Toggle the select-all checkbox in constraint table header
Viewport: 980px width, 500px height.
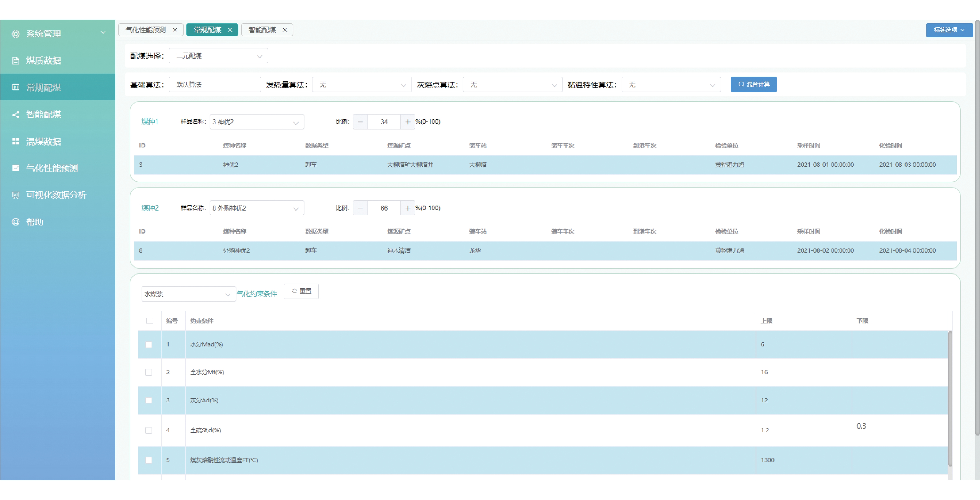click(150, 321)
